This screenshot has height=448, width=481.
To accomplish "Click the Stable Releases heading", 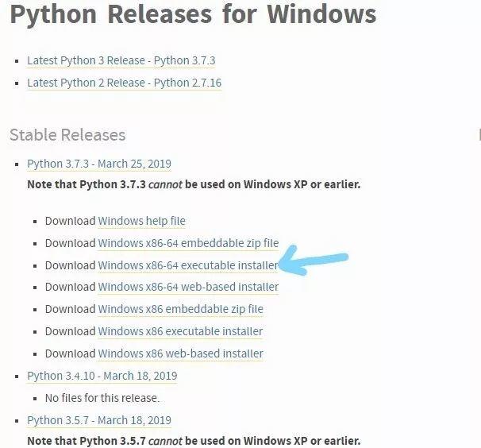I will point(67,134).
